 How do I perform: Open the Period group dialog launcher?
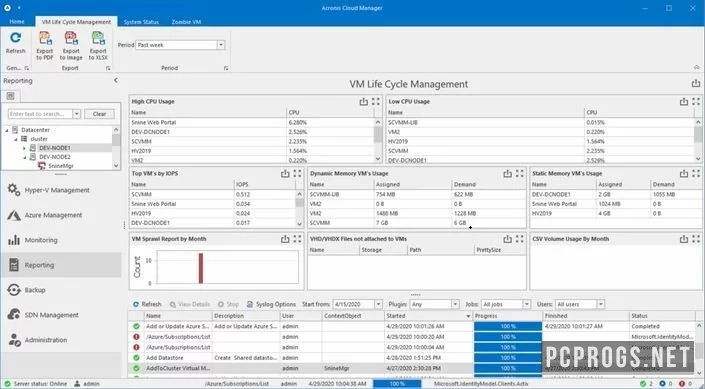226,68
